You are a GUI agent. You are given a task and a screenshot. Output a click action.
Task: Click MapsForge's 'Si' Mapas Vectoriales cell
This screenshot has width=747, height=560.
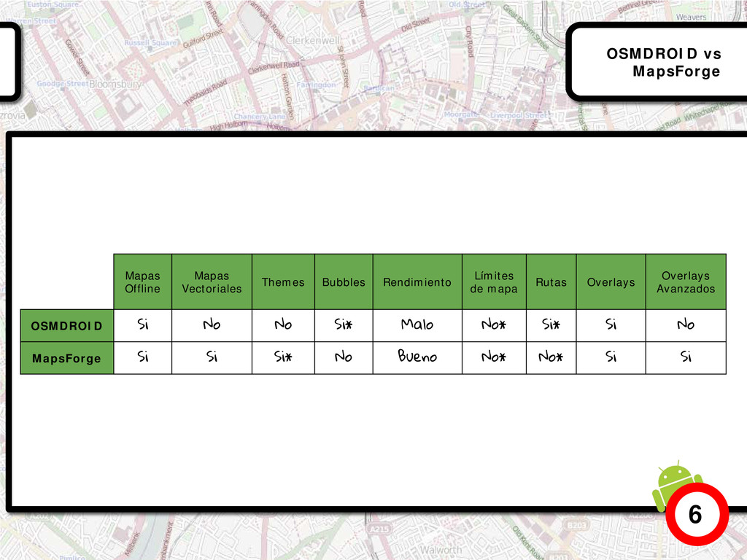coord(212,357)
